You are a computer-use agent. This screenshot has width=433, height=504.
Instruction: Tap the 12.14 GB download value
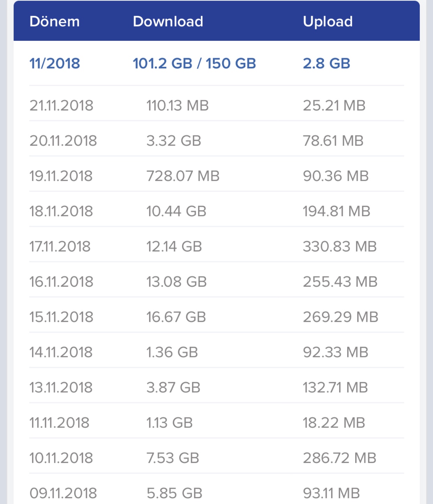tap(174, 246)
